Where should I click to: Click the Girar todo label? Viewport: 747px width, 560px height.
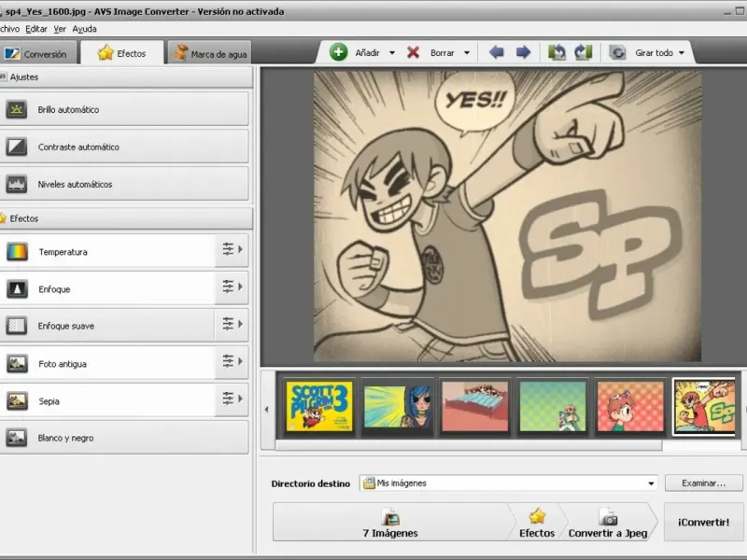click(654, 53)
